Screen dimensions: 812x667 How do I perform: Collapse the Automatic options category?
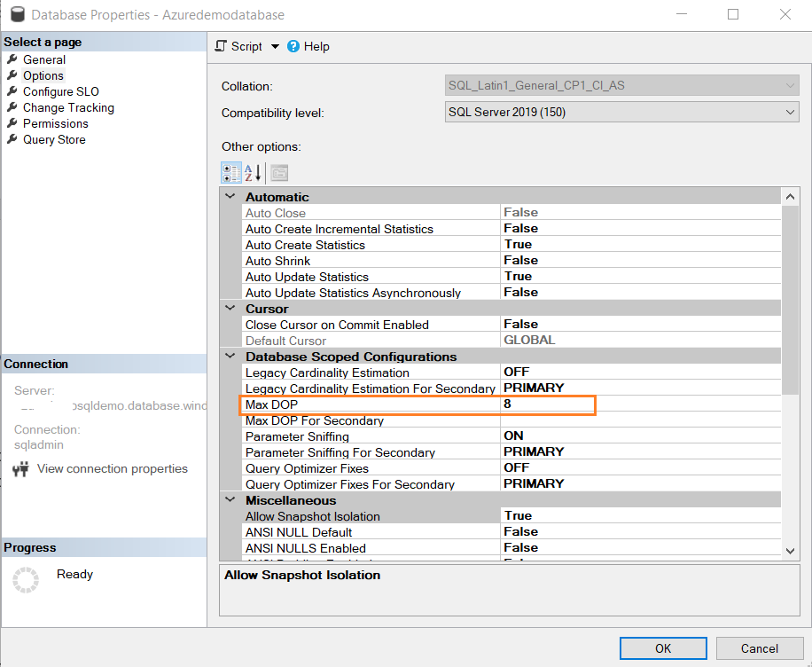(230, 196)
